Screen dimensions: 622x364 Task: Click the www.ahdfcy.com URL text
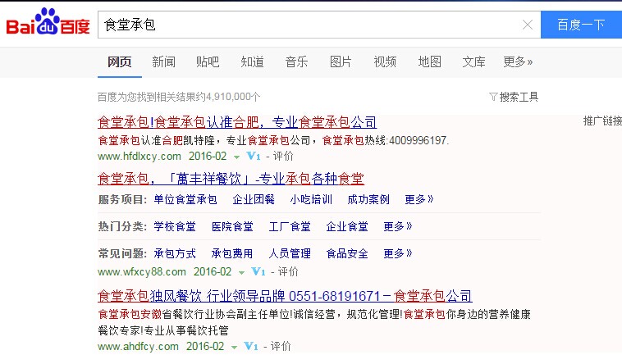pyautogui.click(x=138, y=346)
